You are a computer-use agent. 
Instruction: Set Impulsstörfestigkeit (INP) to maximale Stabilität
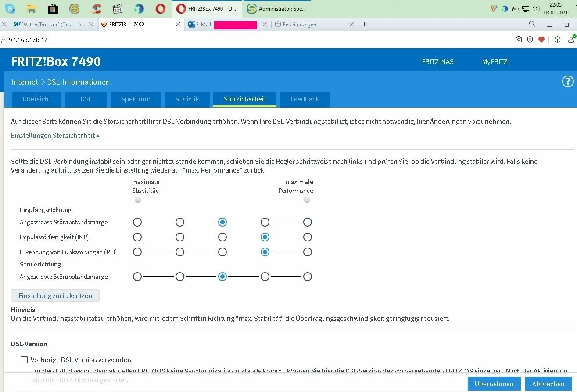(x=137, y=237)
